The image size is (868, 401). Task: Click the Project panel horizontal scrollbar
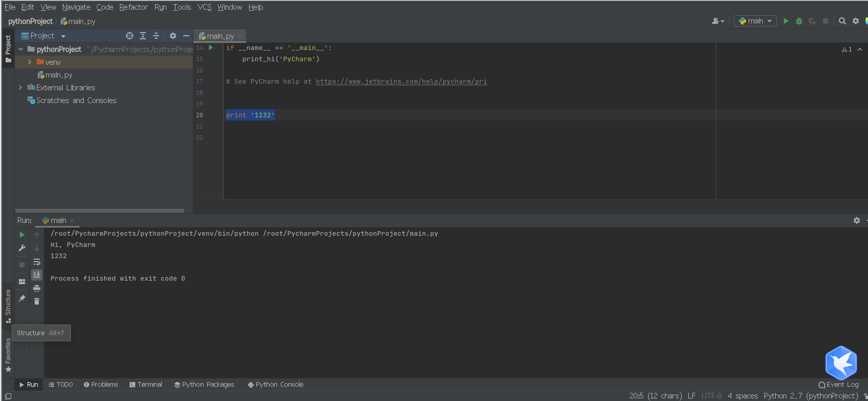click(x=100, y=210)
